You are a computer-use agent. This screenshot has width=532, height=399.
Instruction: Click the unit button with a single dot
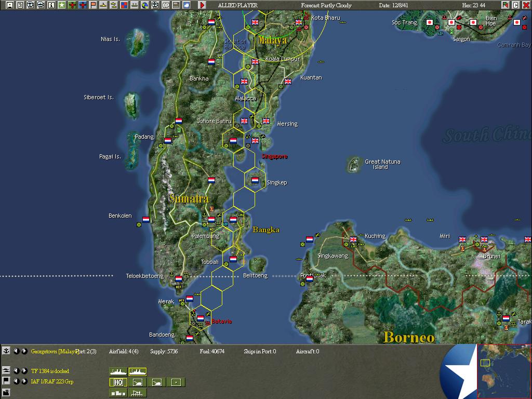tap(176, 382)
